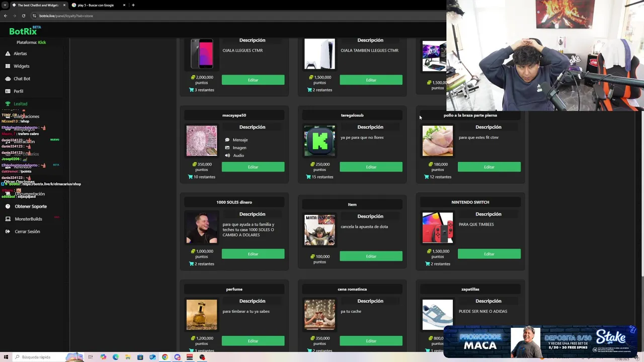Viewport: 644px width, 362px height.
Task: Click the '1000 SOLES dinero' card title
Action: point(234,202)
